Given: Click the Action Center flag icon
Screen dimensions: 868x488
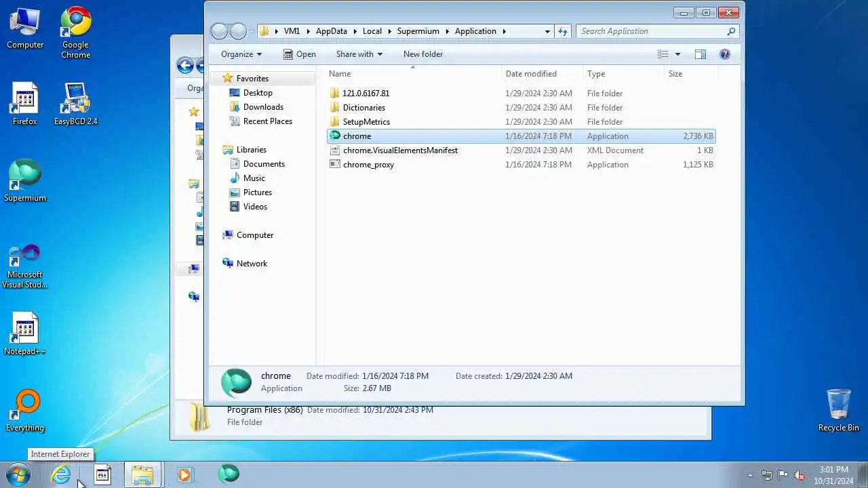Looking at the screenshot, I should (783, 475).
